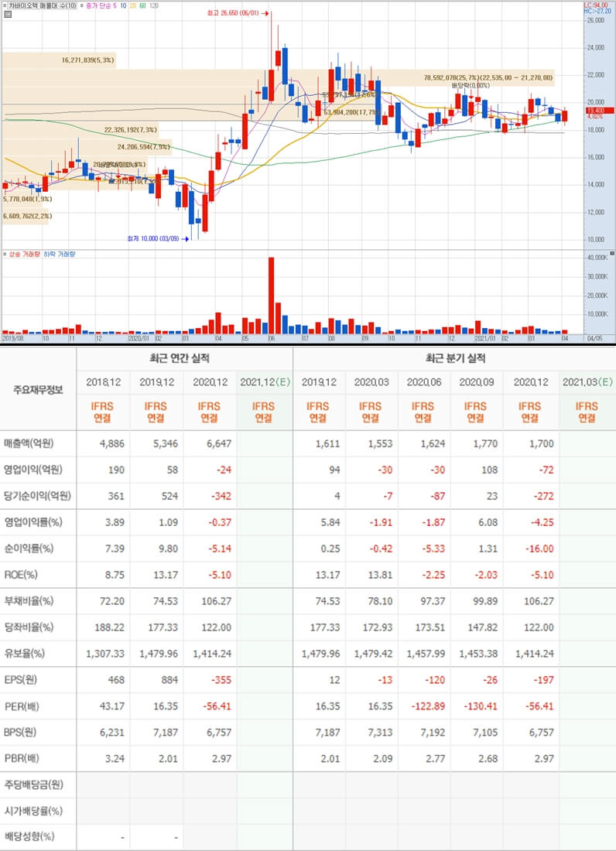Click the '주요재무정보' table header
Image resolution: width=616 pixels, height=851 pixels.
(38, 390)
